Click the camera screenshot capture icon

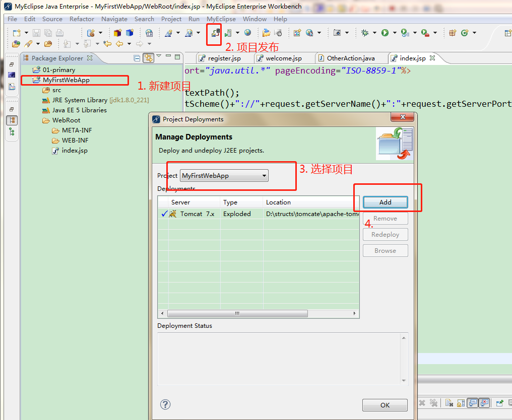337,33
